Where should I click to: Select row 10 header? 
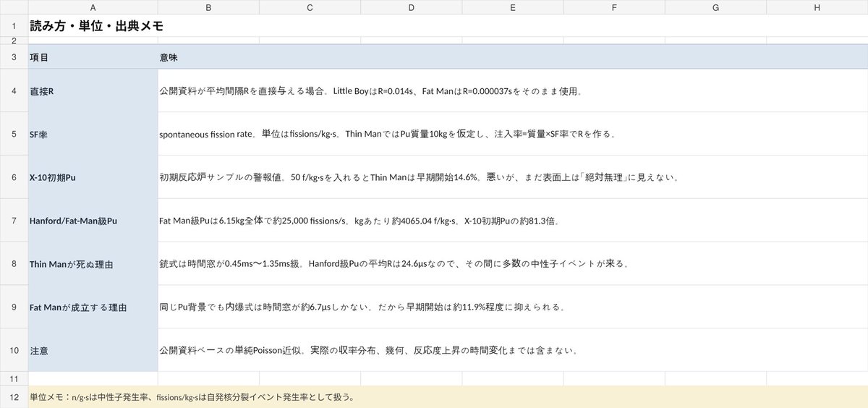click(14, 351)
